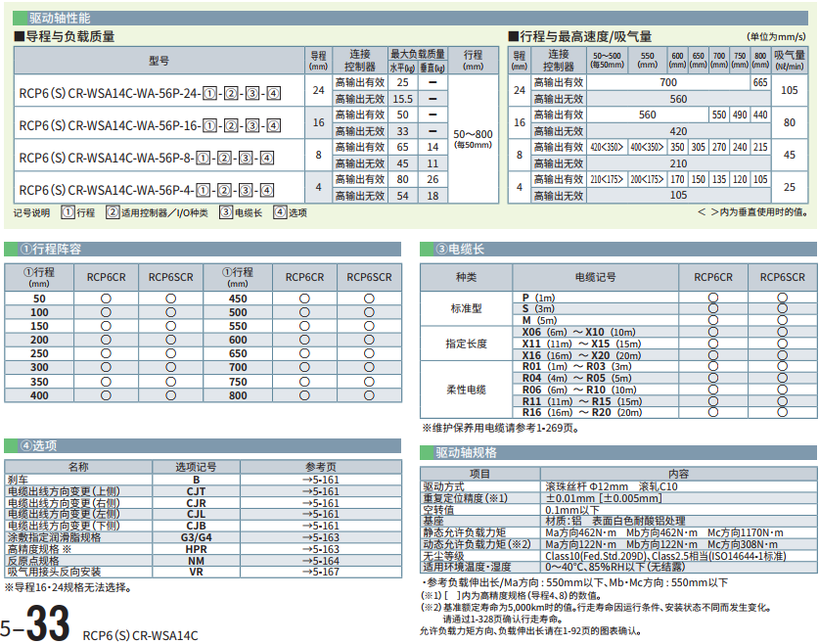Click the 指定长度 cable type cell
Image resolution: width=819 pixels, height=644 pixels.
(466, 344)
